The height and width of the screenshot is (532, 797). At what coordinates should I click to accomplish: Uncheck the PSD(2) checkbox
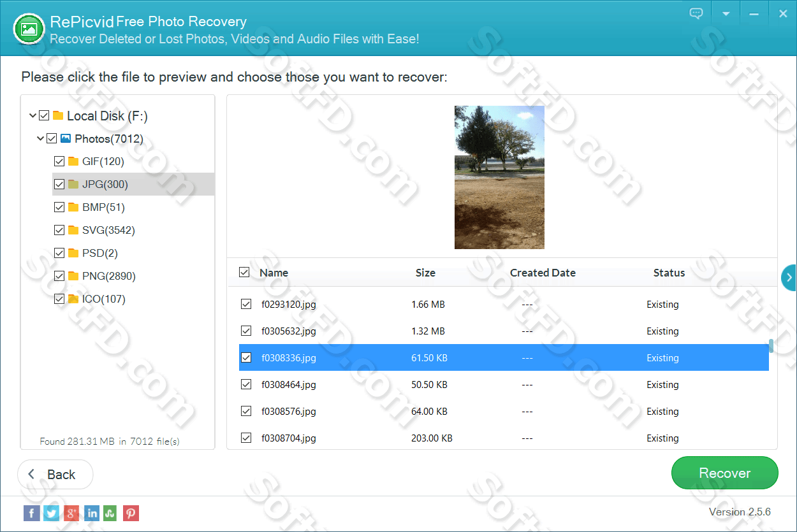[59, 253]
